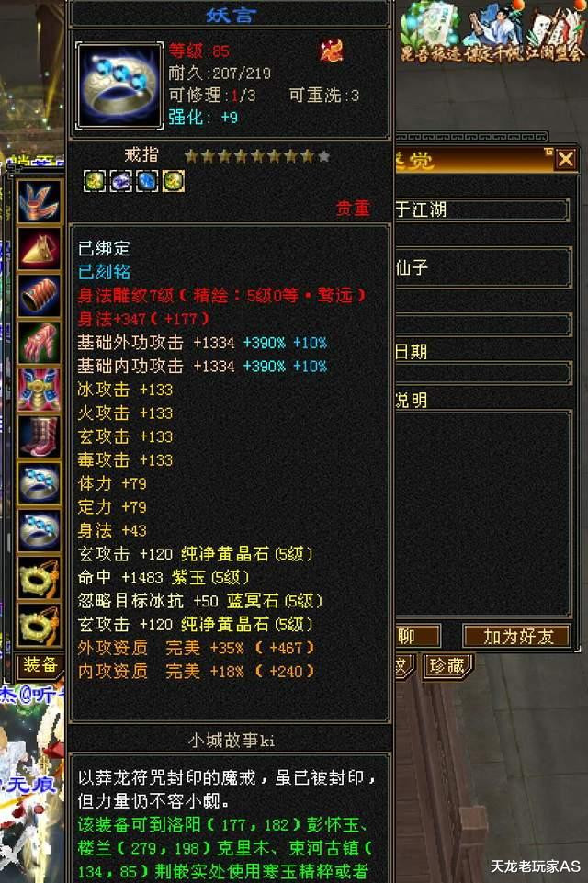
Task: Select the headwear equipment slot icon
Action: pyautogui.click(x=39, y=201)
